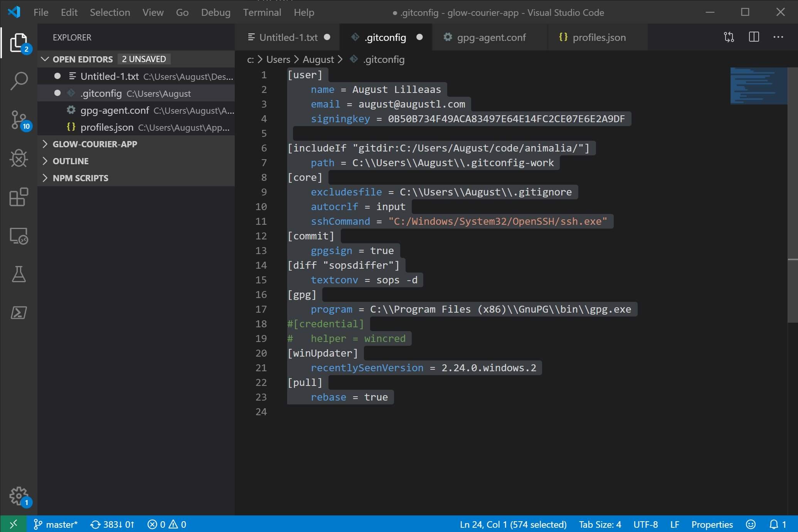Click the Visual Studio Code logo icon
The image size is (798, 532).
[14, 12]
